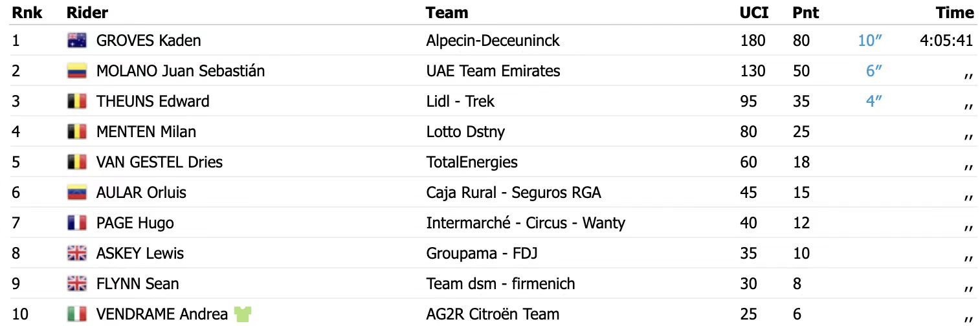Image resolution: width=980 pixels, height=326 pixels.
Task: Click the British flag beside ASKEY Lewis
Action: [76, 254]
